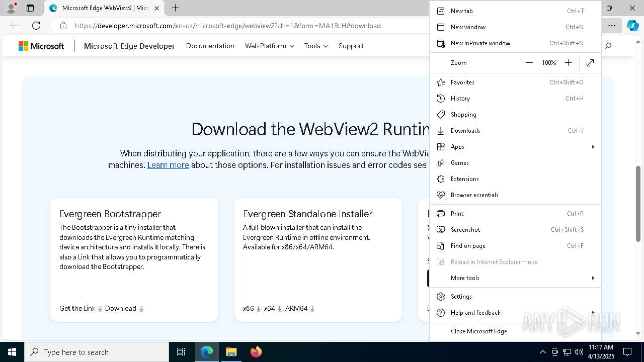Click the Find on page icon
644x362 pixels.
441,246
